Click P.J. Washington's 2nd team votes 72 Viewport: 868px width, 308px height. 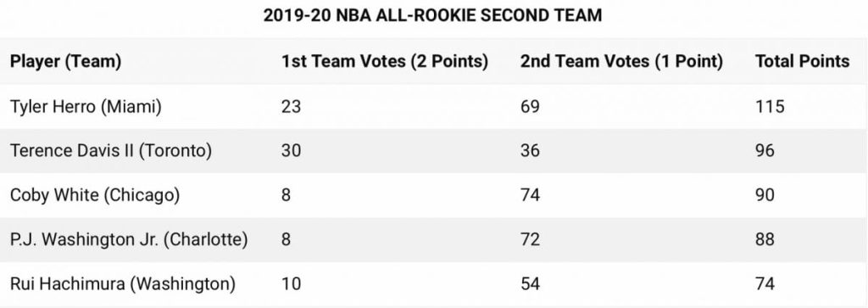tap(530, 238)
